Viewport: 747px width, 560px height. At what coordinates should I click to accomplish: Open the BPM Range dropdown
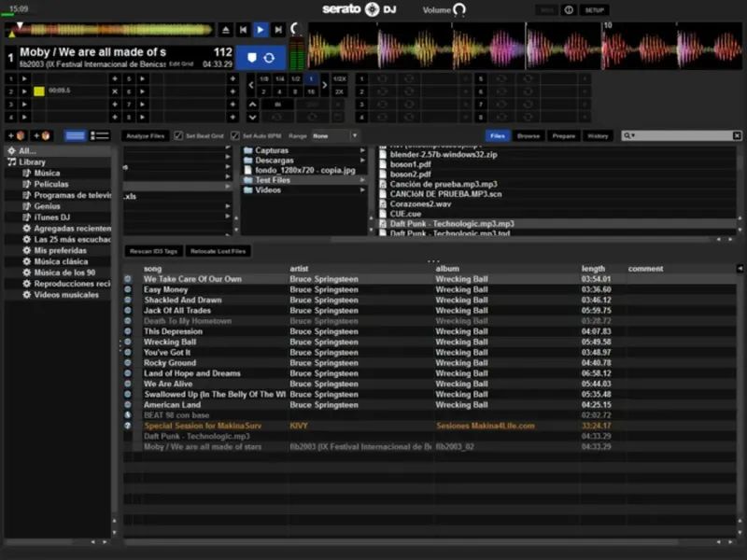click(354, 136)
